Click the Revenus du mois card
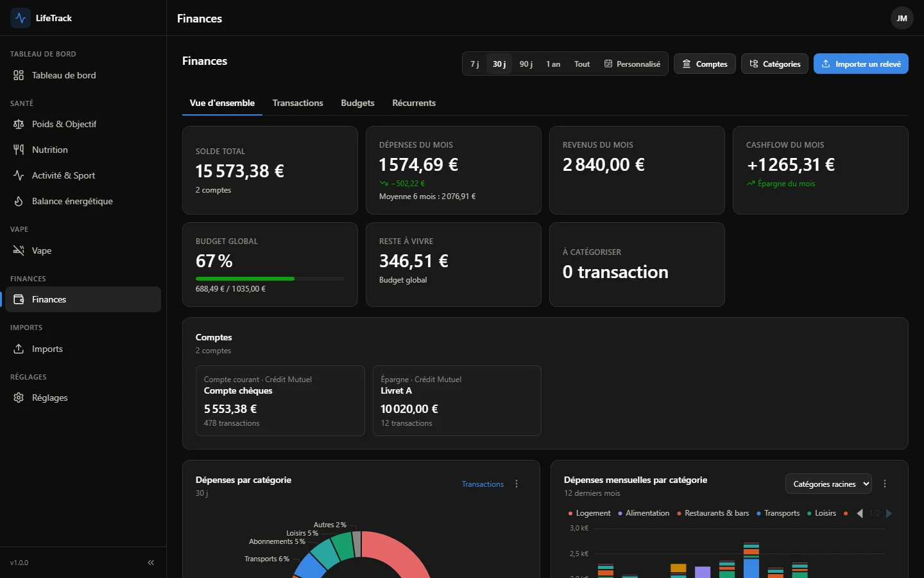924x578 pixels. [x=637, y=170]
